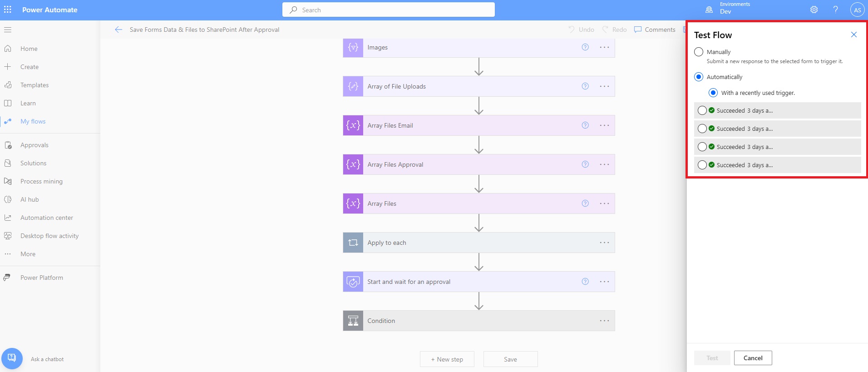Click the New step button
Image resolution: width=868 pixels, height=372 pixels.
447,359
